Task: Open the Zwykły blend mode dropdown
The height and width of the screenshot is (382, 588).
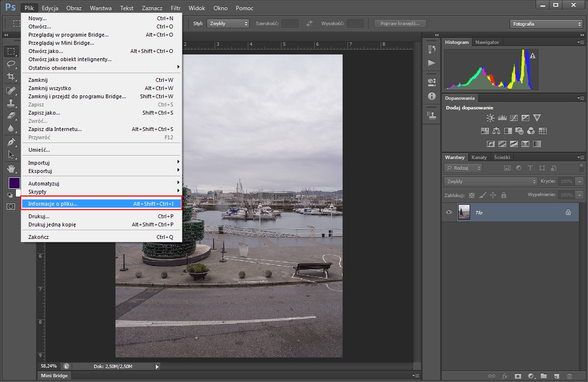Action: 490,182
